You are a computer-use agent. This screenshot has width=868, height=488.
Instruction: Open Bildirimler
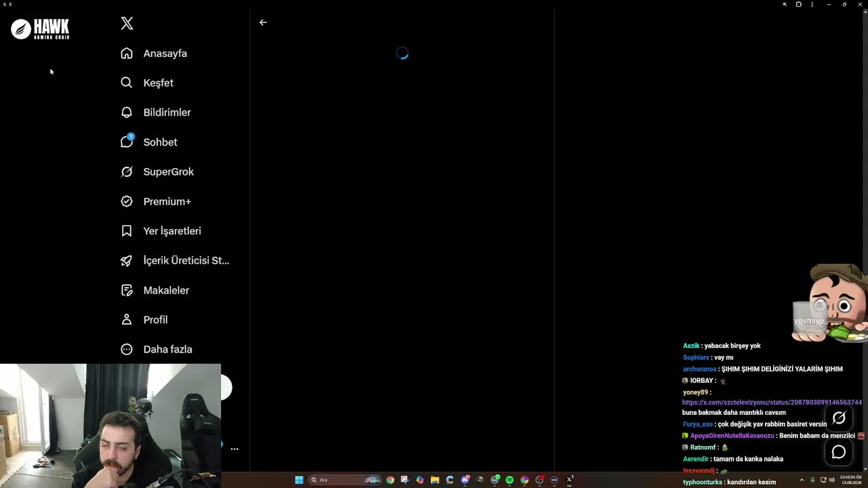(x=167, y=113)
